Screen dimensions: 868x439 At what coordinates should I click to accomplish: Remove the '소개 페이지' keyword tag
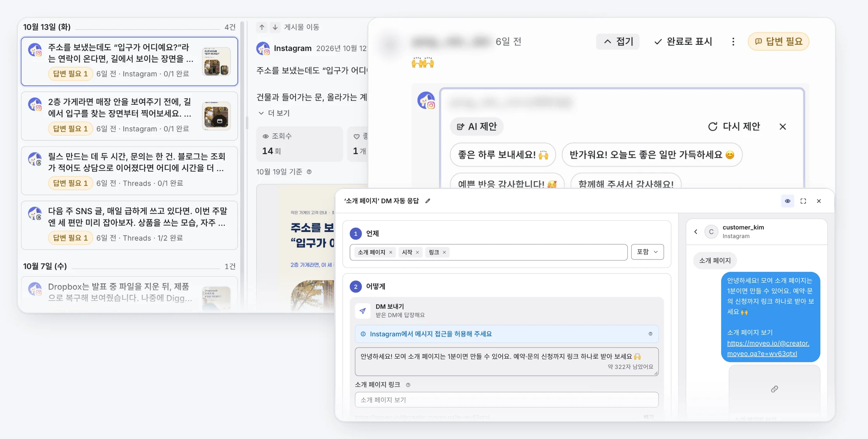click(391, 252)
